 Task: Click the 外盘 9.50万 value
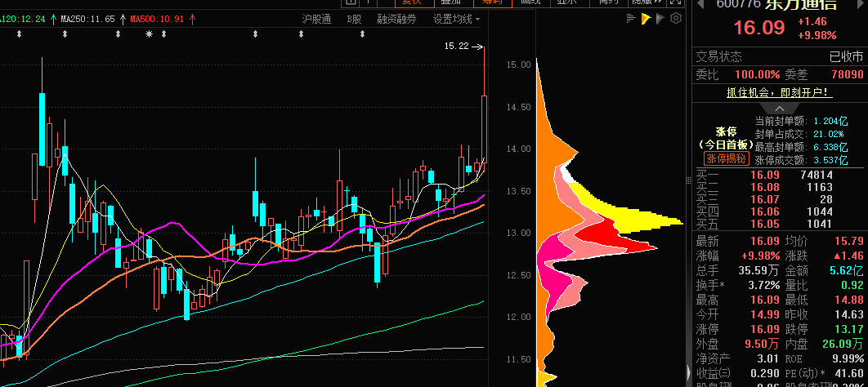pyautogui.click(x=763, y=344)
